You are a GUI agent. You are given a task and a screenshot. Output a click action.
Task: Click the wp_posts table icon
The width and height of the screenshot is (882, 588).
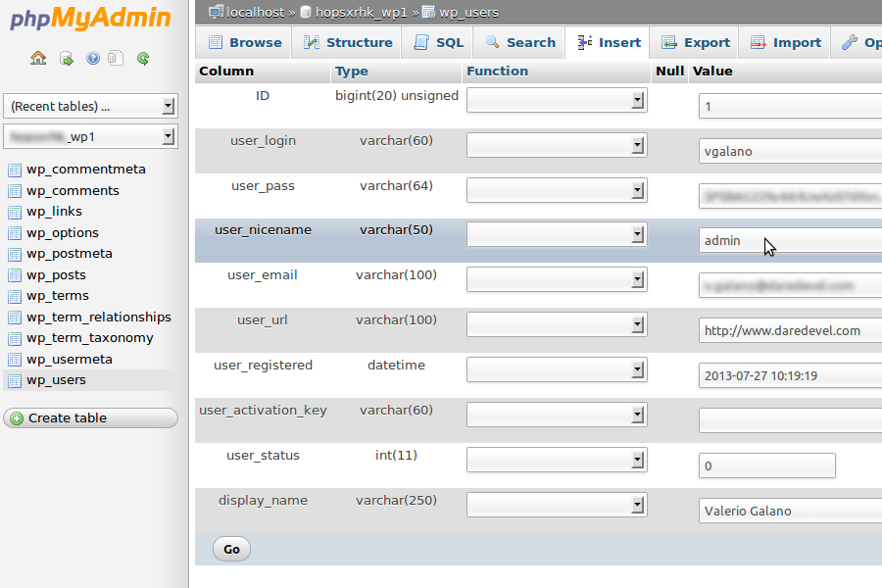point(15,275)
